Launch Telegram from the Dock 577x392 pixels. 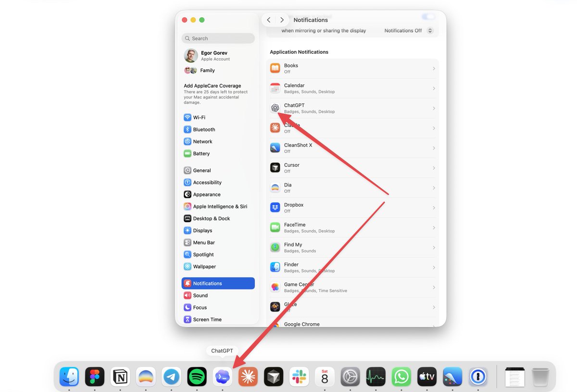coord(171,377)
